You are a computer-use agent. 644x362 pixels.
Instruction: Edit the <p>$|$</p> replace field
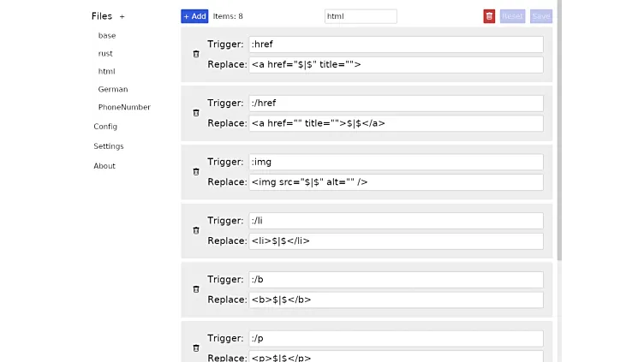coord(396,357)
